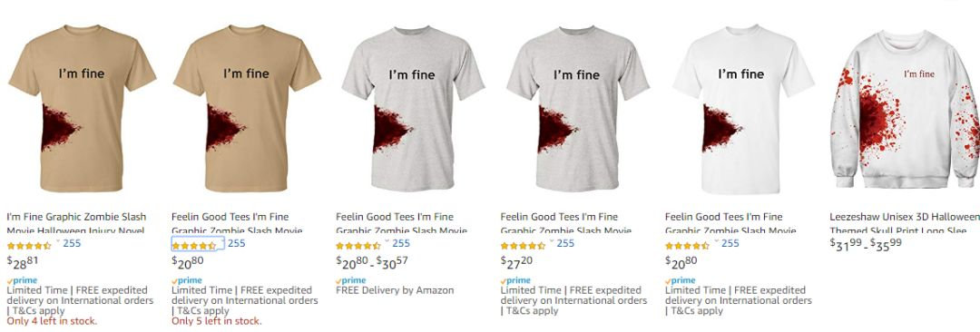
Task: Expand rating breakdown arrow for $28.81 shirt
Action: (58, 241)
